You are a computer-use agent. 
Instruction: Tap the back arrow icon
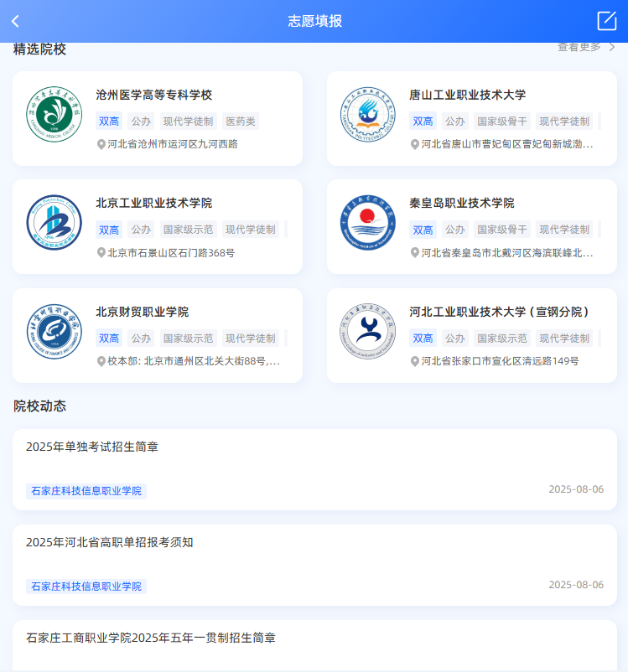(15, 21)
